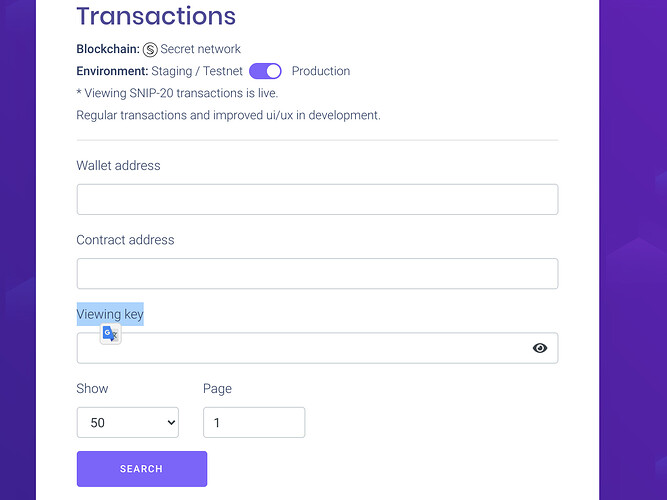Click the Production environment label

(320, 71)
